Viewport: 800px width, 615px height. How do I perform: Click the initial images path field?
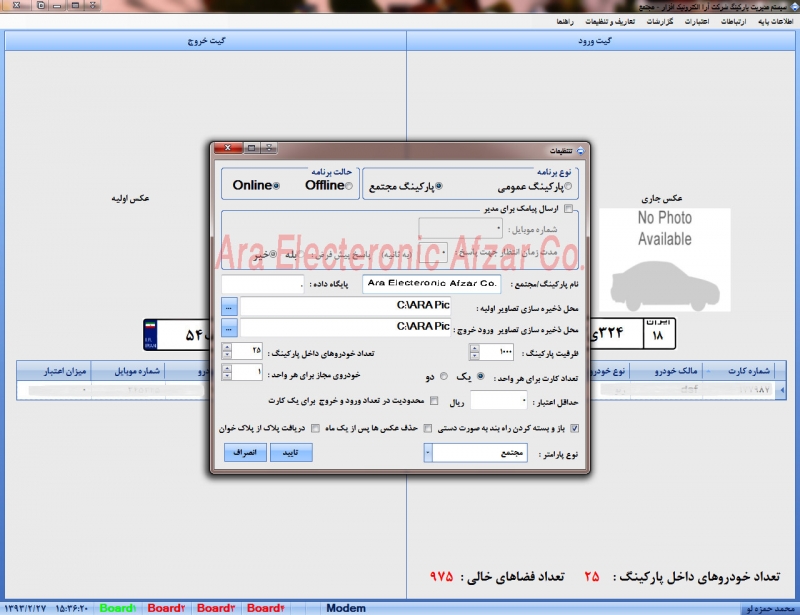click(x=345, y=306)
